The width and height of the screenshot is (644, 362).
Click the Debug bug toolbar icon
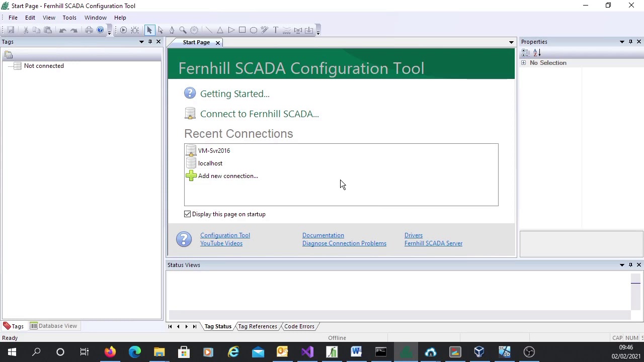point(135,30)
